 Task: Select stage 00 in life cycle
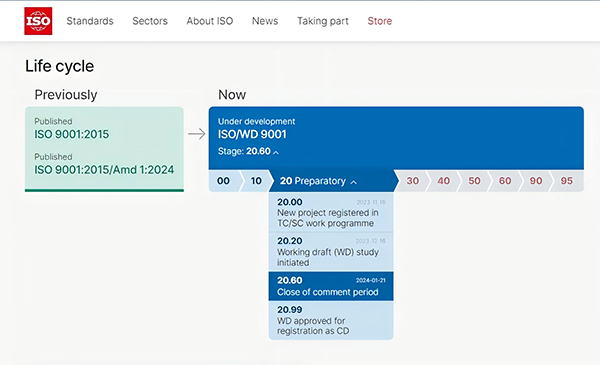[224, 181]
